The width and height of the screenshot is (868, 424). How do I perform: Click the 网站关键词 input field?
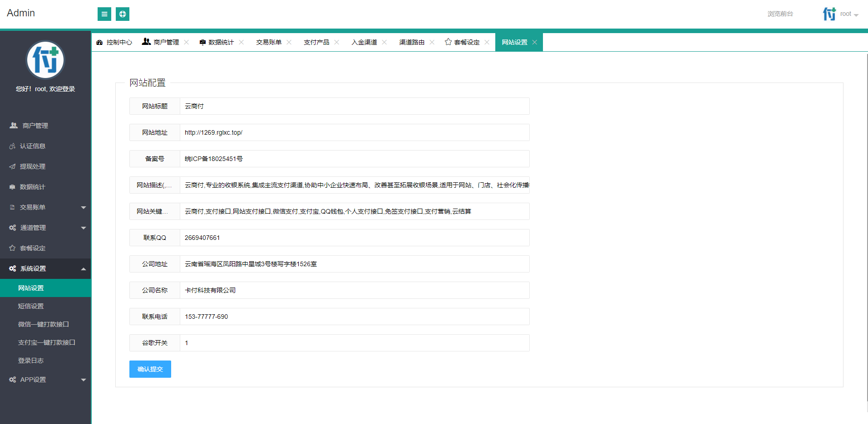[355, 211]
